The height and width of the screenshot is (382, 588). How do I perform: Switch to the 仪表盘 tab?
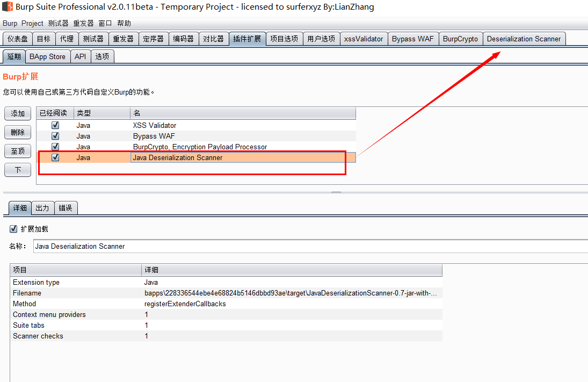click(18, 39)
